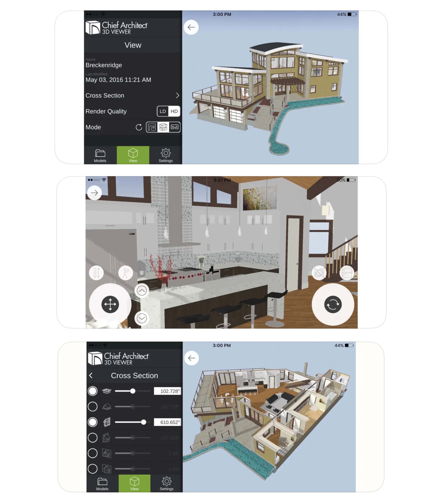This screenshot has height=504, width=442.
Task: Enable first cross-section floor radio button
Action: pyautogui.click(x=93, y=391)
